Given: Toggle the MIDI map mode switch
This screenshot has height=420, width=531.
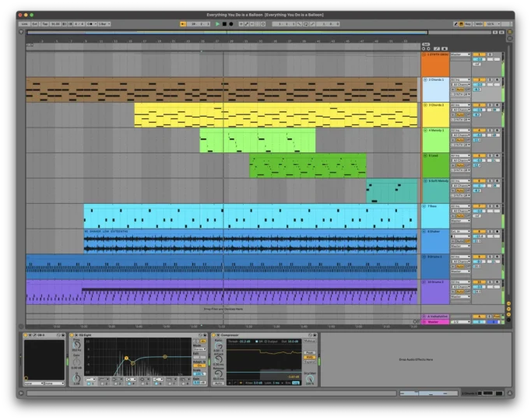Looking at the screenshot, I should tap(479, 24).
